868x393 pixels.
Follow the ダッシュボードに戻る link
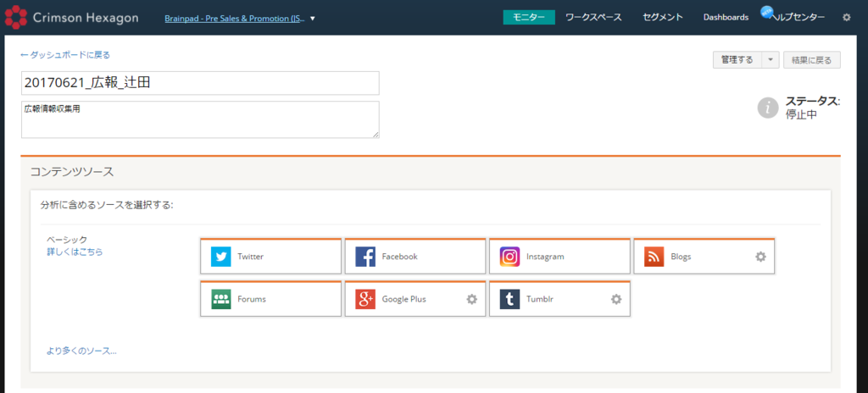pos(65,55)
